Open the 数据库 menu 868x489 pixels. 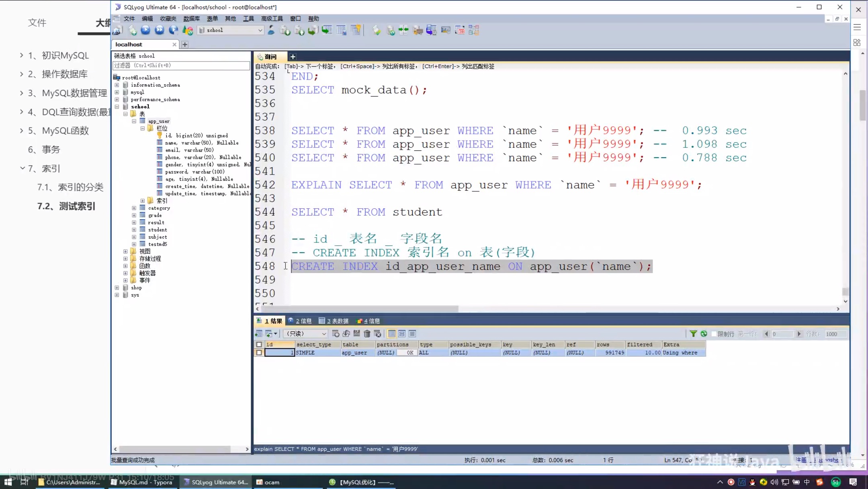point(191,18)
